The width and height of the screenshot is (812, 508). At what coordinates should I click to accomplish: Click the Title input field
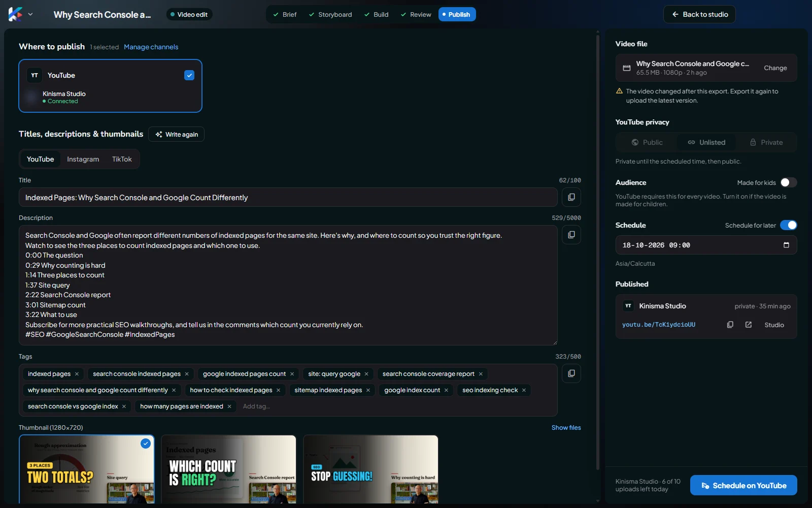(x=288, y=197)
